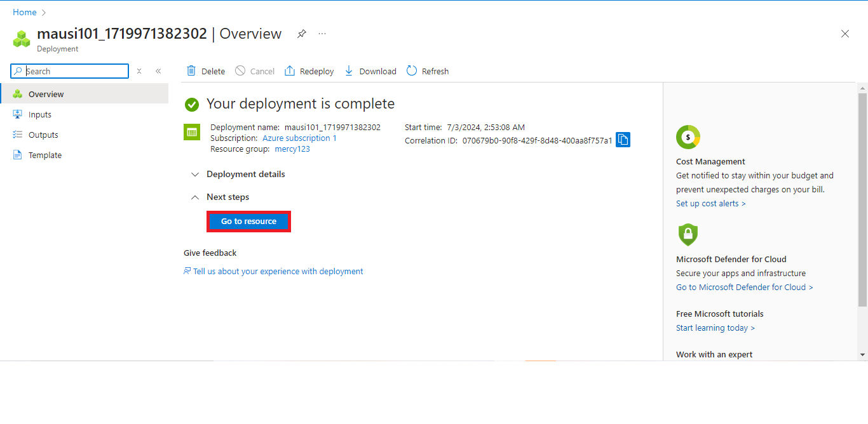Click the Correlation ID value text
This screenshot has width=868, height=424.
click(538, 140)
